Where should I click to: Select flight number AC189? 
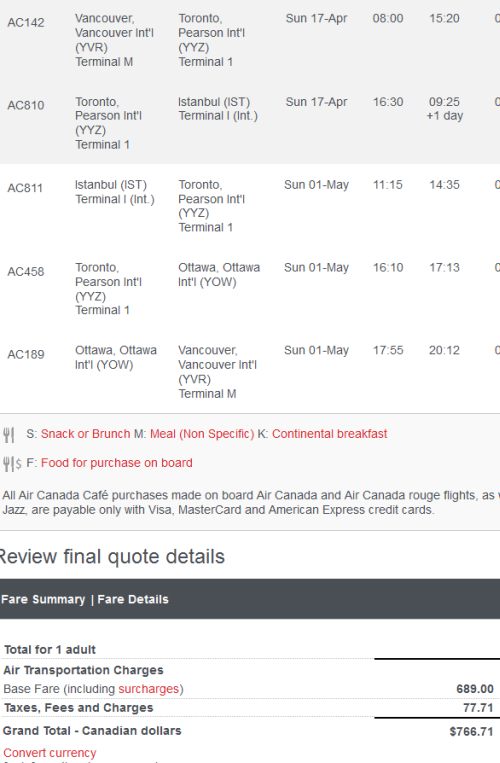pyautogui.click(x=26, y=354)
